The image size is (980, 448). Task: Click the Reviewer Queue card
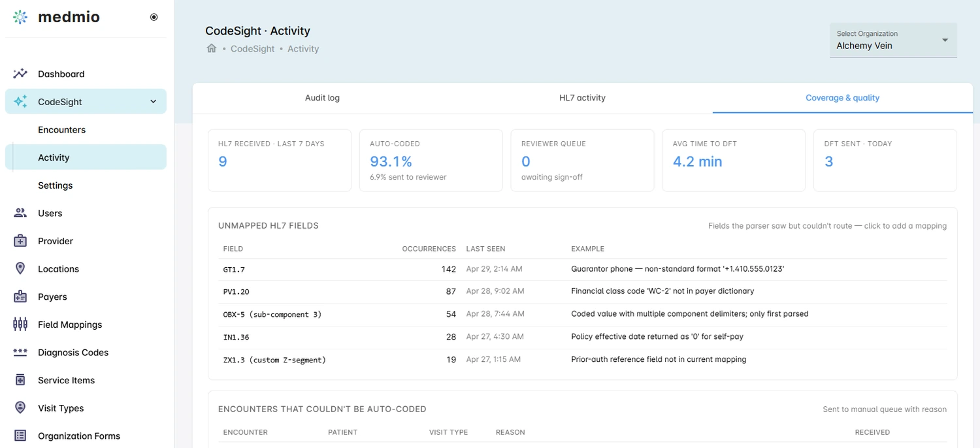(x=582, y=161)
